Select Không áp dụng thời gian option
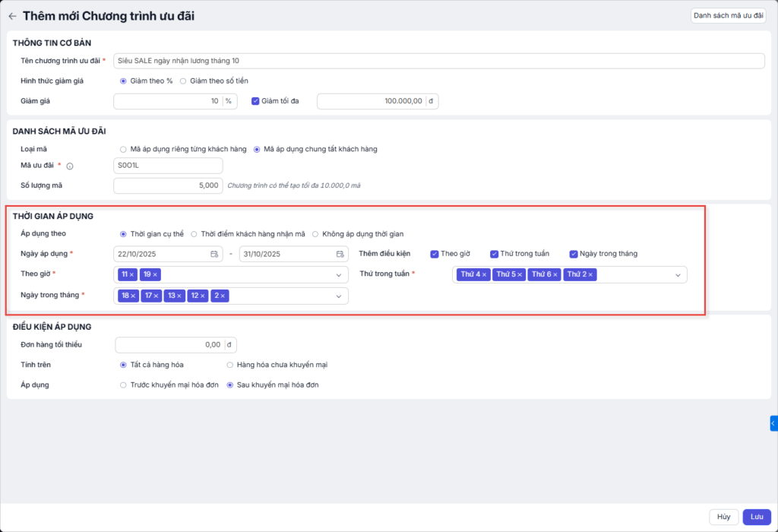This screenshot has height=532, width=778. coord(315,233)
